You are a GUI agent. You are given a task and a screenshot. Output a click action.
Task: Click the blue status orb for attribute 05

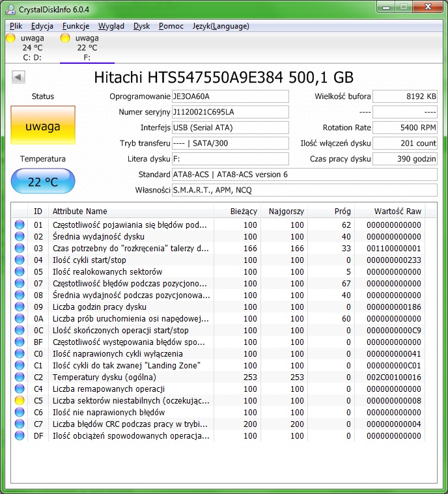coord(20,271)
